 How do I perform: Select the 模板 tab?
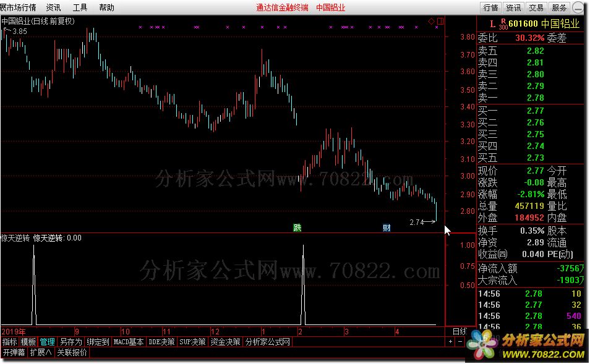28,342
